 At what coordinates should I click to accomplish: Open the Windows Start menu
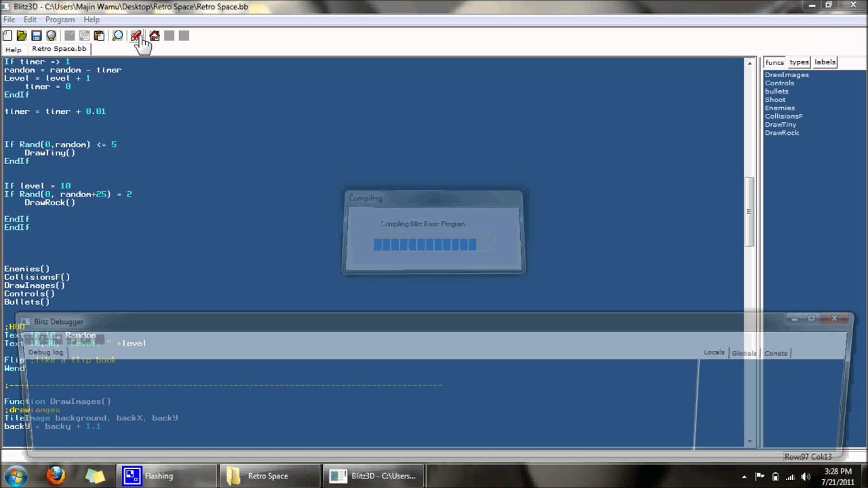click(x=16, y=475)
